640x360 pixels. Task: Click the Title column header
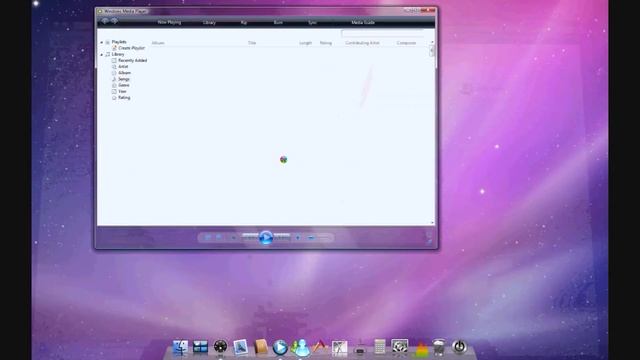pyautogui.click(x=252, y=43)
